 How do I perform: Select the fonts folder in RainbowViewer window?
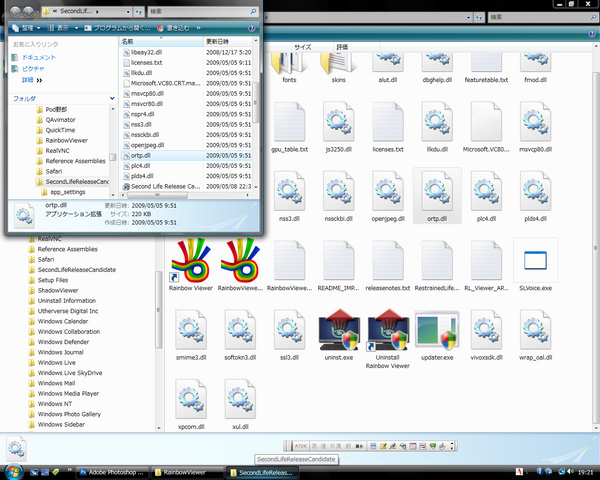coord(289,68)
